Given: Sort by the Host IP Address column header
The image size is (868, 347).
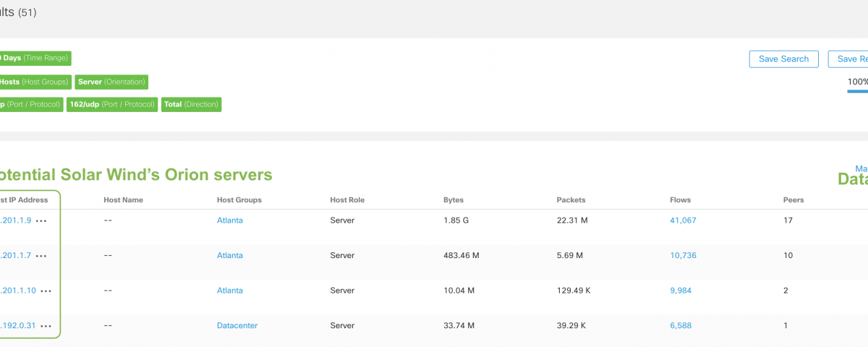Looking at the screenshot, I should [24, 200].
